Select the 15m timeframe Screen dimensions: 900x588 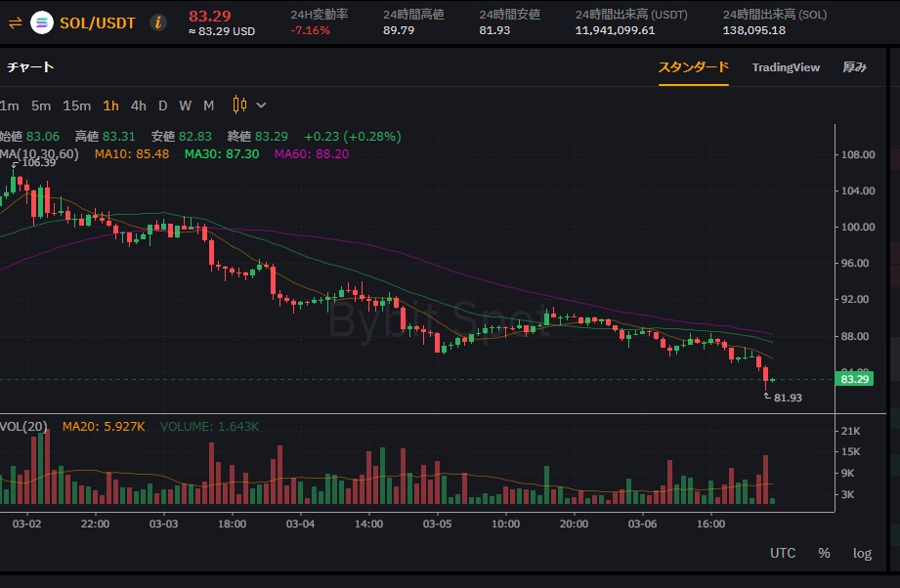click(77, 105)
